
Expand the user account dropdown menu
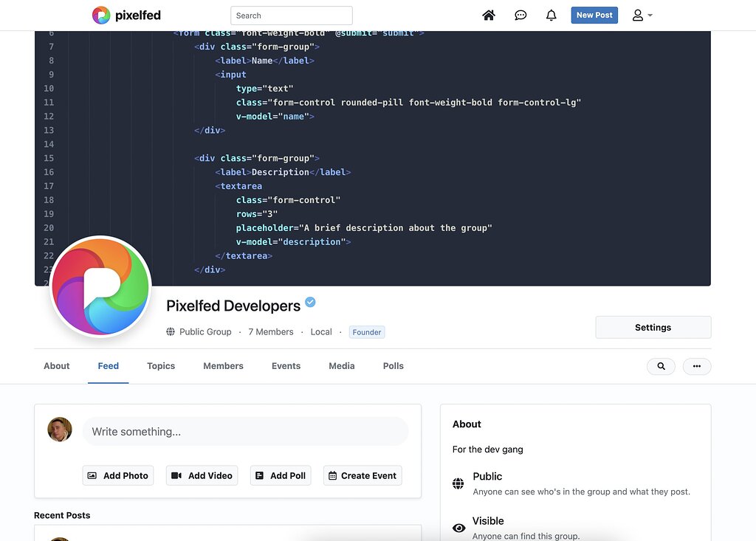[642, 15]
